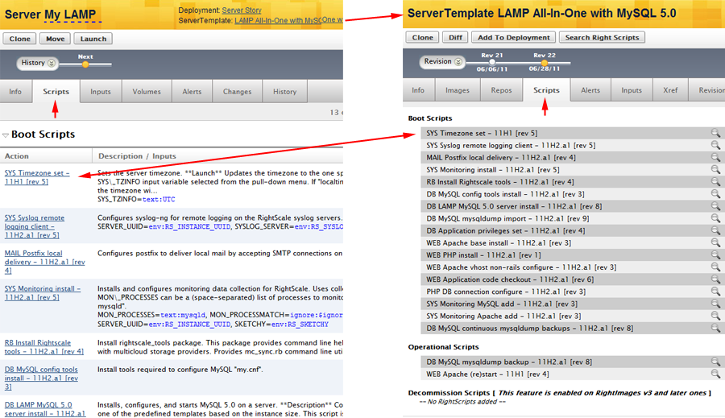Viewport: 725px width, 418px height.
Task: Open the Repos tab
Action: 502,90
